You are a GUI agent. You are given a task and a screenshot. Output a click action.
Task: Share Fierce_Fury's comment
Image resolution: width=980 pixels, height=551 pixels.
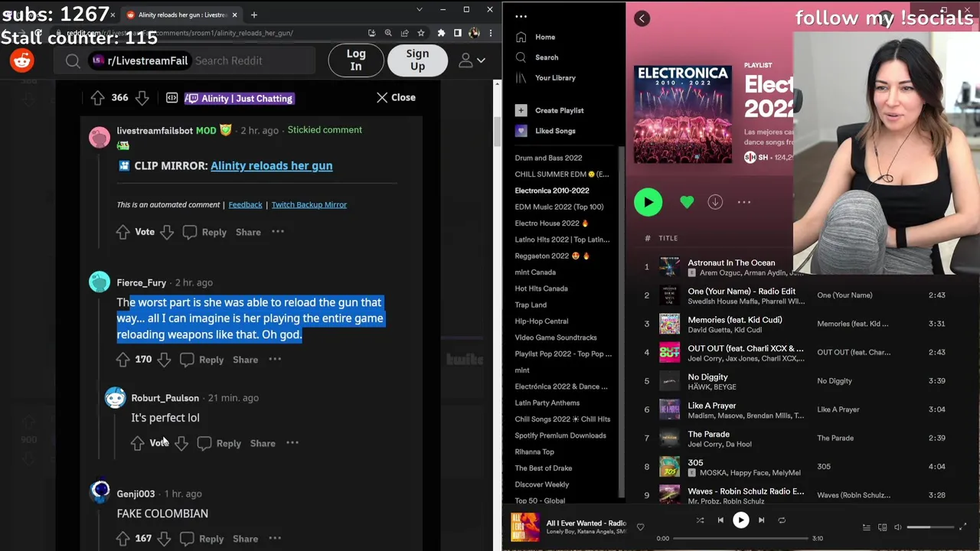(245, 360)
